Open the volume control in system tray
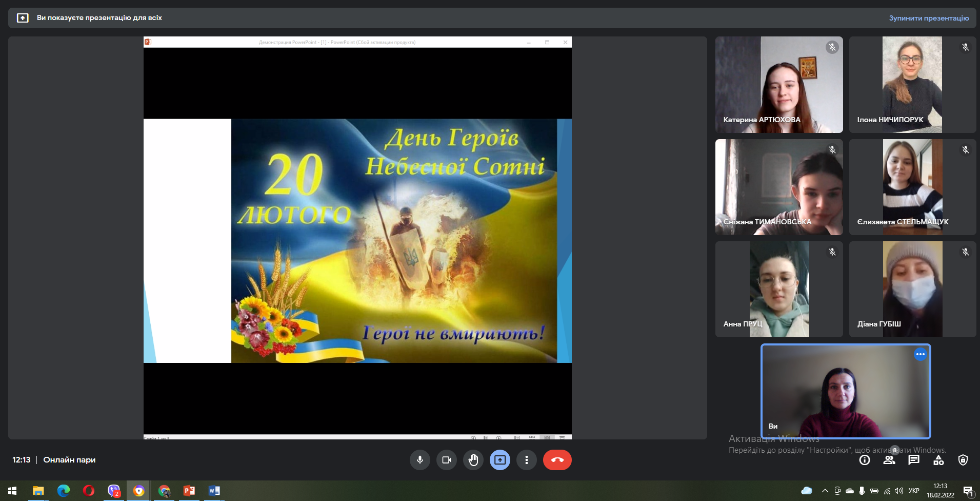The width and height of the screenshot is (980, 501). [x=899, y=491]
